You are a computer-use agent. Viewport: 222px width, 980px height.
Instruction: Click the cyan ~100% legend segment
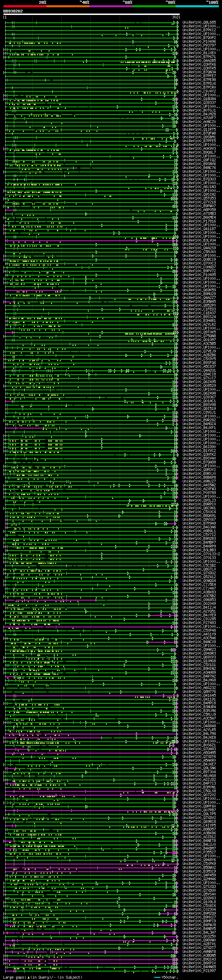[x=197, y=6]
